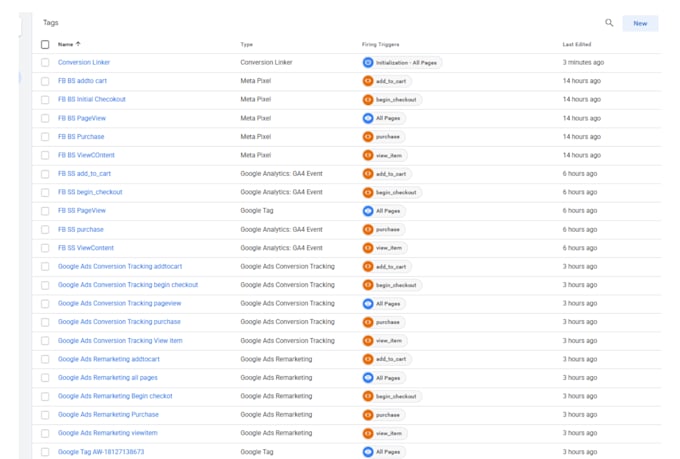Open Google Ads Remarketing Begin checkot tag
Image resolution: width=680 pixels, height=459 pixels.
(115, 396)
